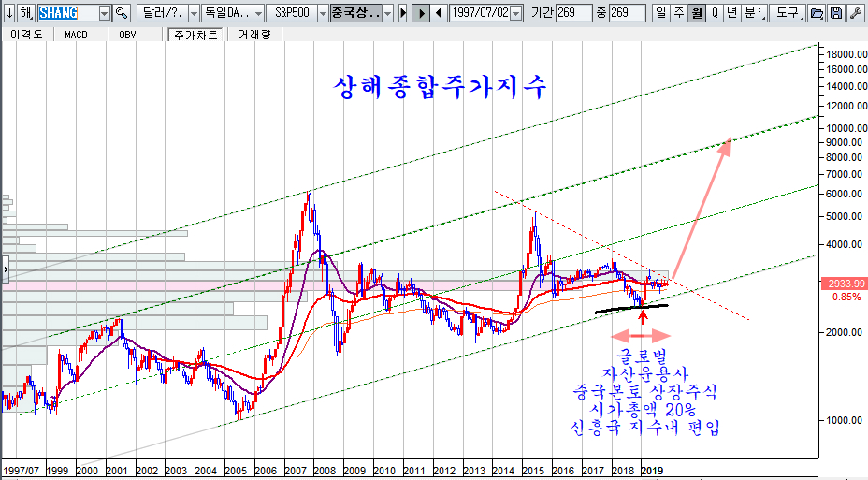Click the 중국상.. index button

[x=356, y=13]
